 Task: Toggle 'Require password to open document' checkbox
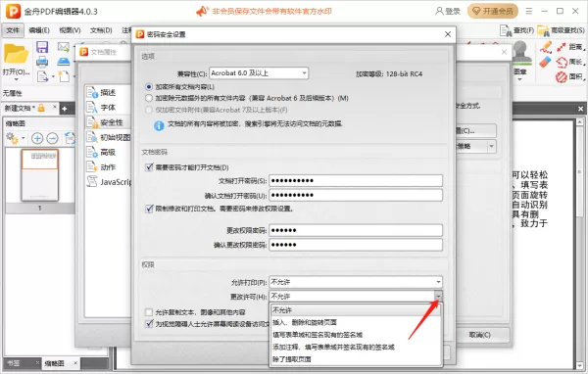pyautogui.click(x=149, y=167)
